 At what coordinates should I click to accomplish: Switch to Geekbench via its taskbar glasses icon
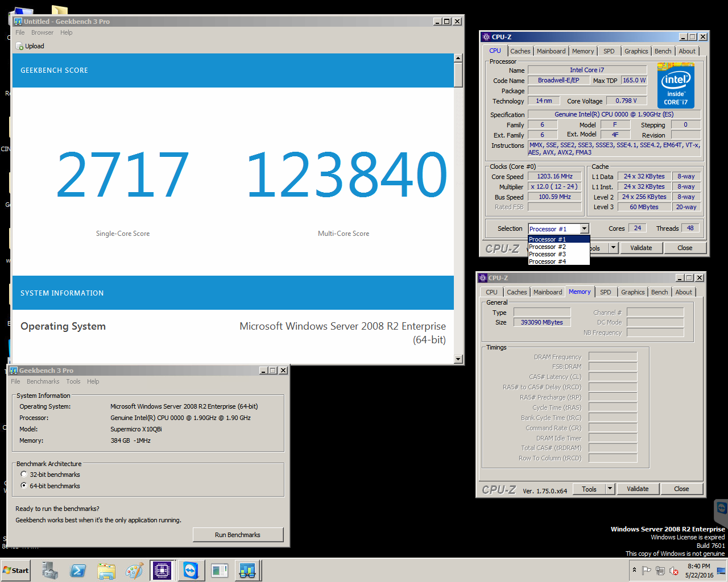(x=247, y=571)
